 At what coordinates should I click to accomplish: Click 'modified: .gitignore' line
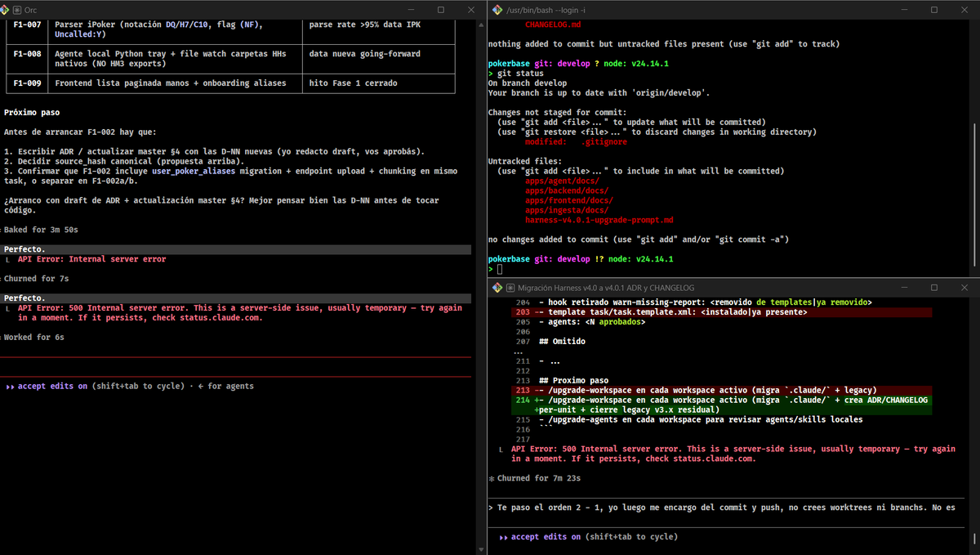pyautogui.click(x=577, y=141)
